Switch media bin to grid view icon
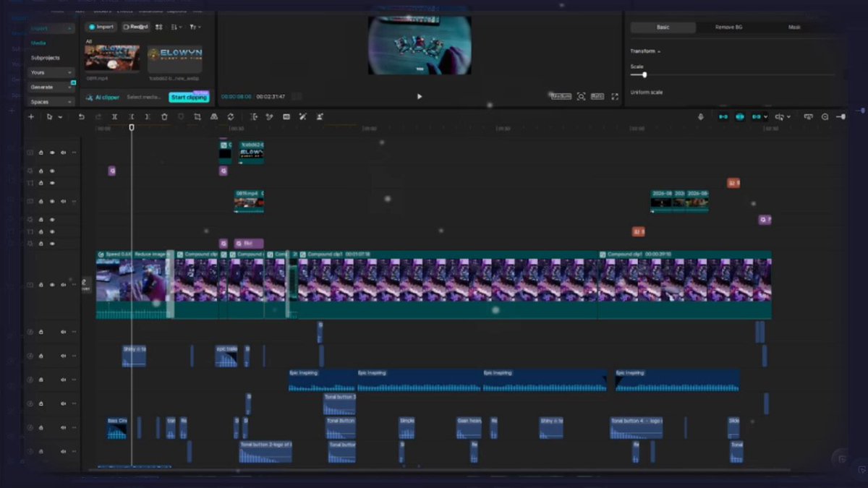 pyautogui.click(x=159, y=27)
